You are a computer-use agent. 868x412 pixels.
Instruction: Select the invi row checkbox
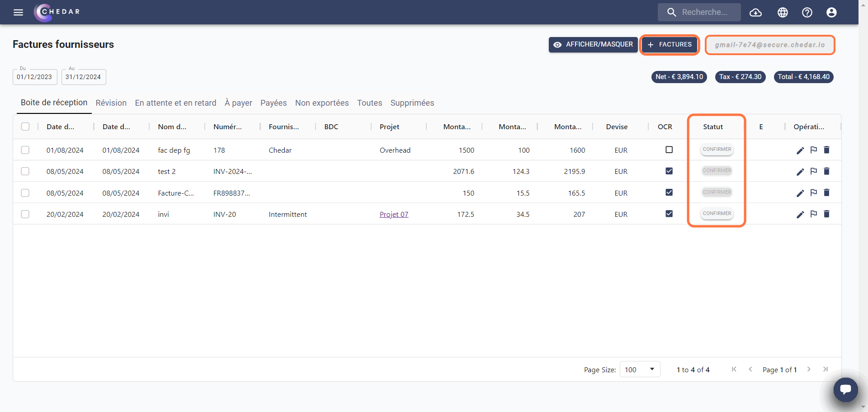[25, 214]
